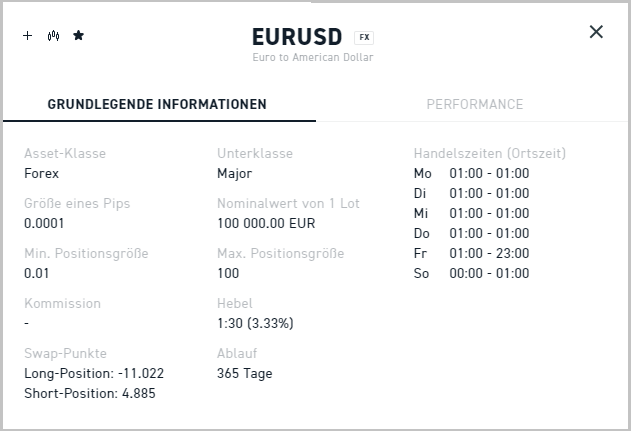Select the Grundlegende Informationen tab
631x431 pixels.
pos(157,104)
